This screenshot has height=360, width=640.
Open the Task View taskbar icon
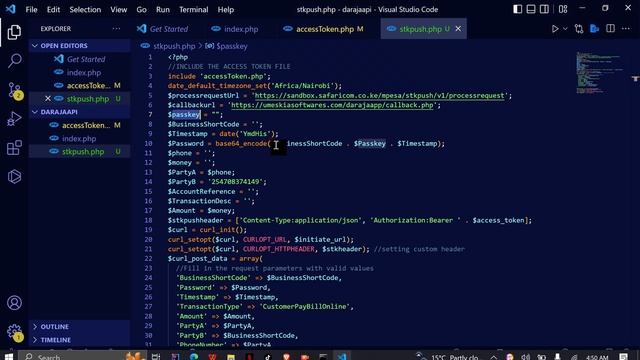click(x=156, y=356)
